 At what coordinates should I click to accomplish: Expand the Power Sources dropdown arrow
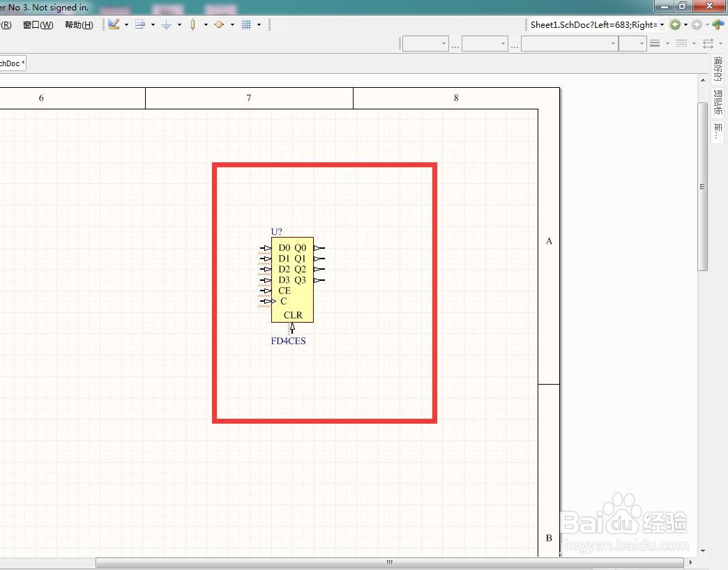(x=179, y=24)
